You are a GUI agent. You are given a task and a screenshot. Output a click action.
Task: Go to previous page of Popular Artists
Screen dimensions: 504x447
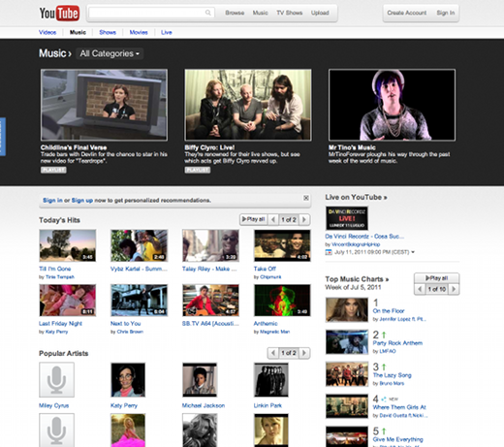point(273,353)
